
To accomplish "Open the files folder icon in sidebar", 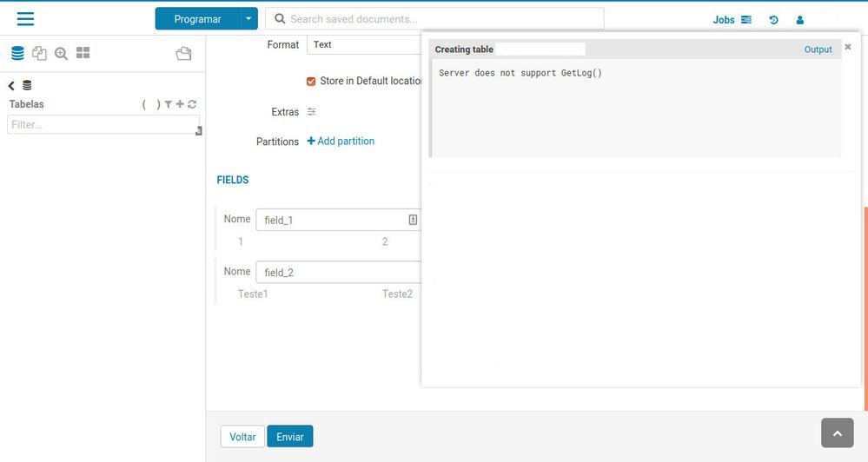I will coord(184,53).
